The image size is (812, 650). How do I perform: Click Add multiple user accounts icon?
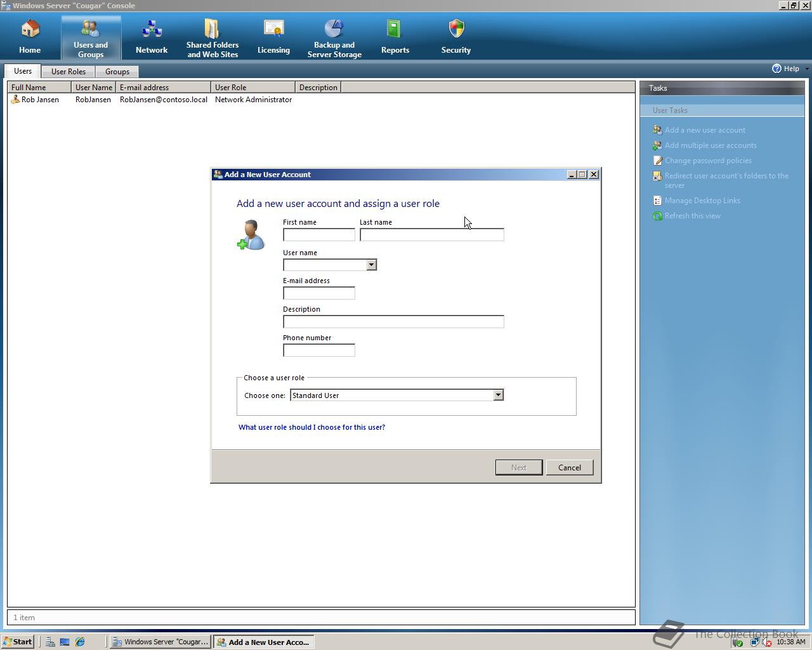[657, 145]
